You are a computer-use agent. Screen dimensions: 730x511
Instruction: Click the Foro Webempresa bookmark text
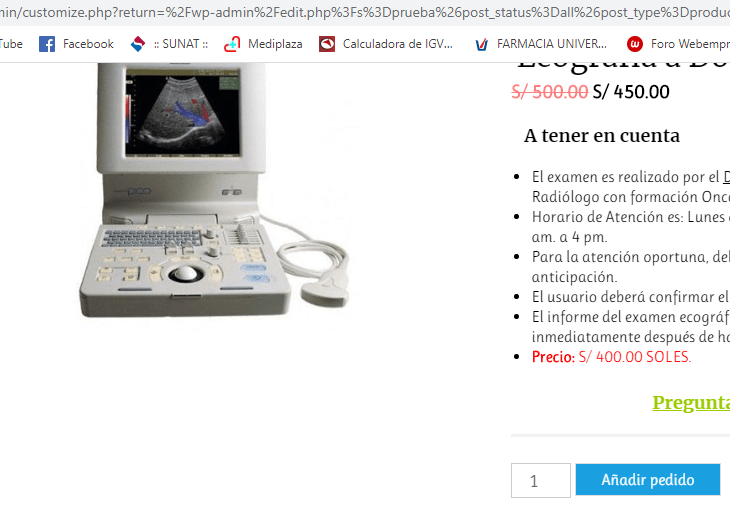690,44
